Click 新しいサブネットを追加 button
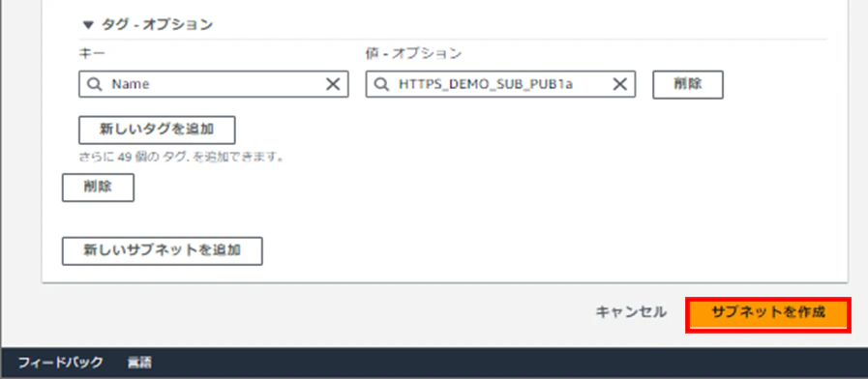The width and height of the screenshot is (868, 379). pyautogui.click(x=163, y=251)
